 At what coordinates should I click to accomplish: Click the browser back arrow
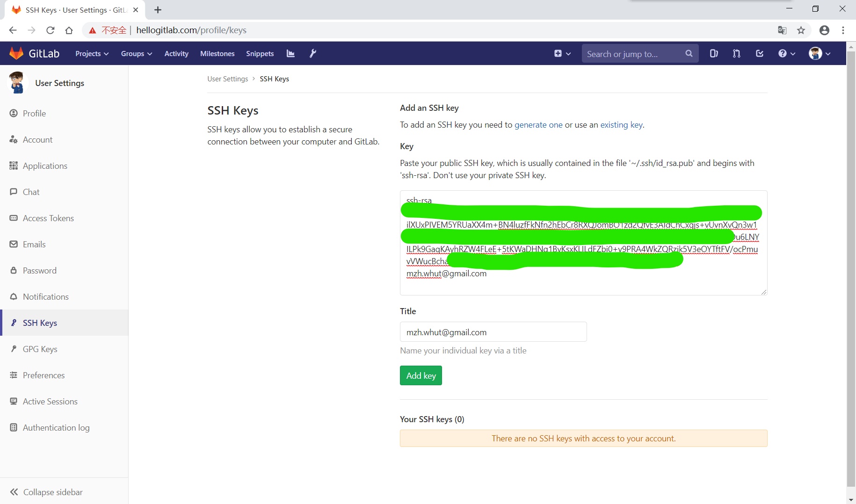tap(13, 30)
